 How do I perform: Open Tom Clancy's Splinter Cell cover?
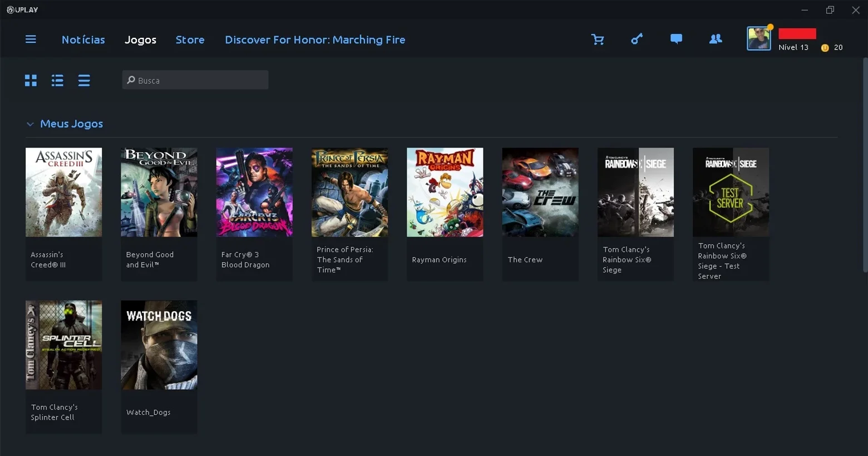(63, 345)
